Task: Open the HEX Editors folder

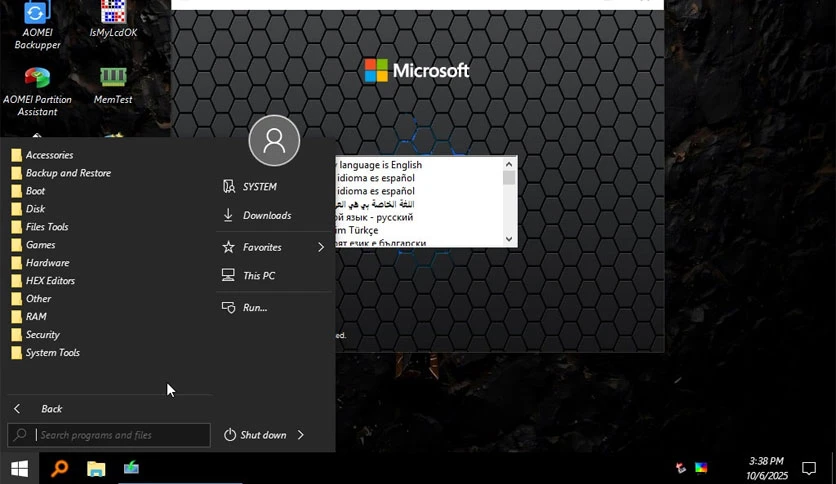Action: pos(43,281)
